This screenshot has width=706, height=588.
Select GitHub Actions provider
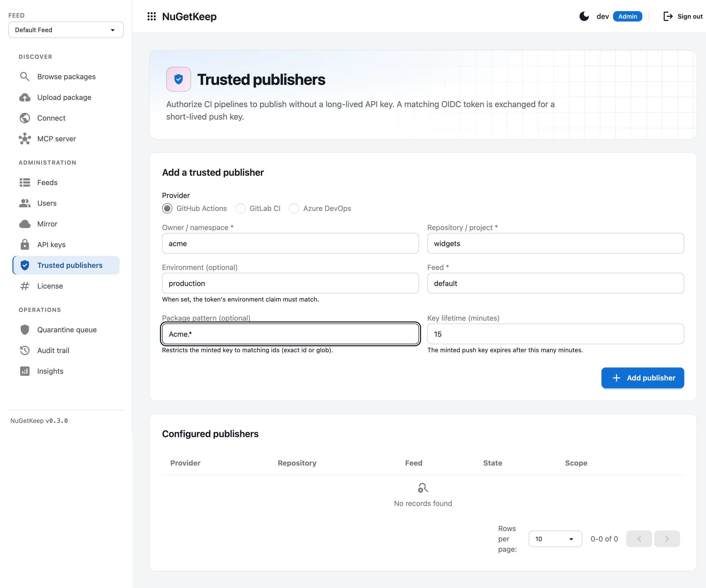pyautogui.click(x=167, y=208)
